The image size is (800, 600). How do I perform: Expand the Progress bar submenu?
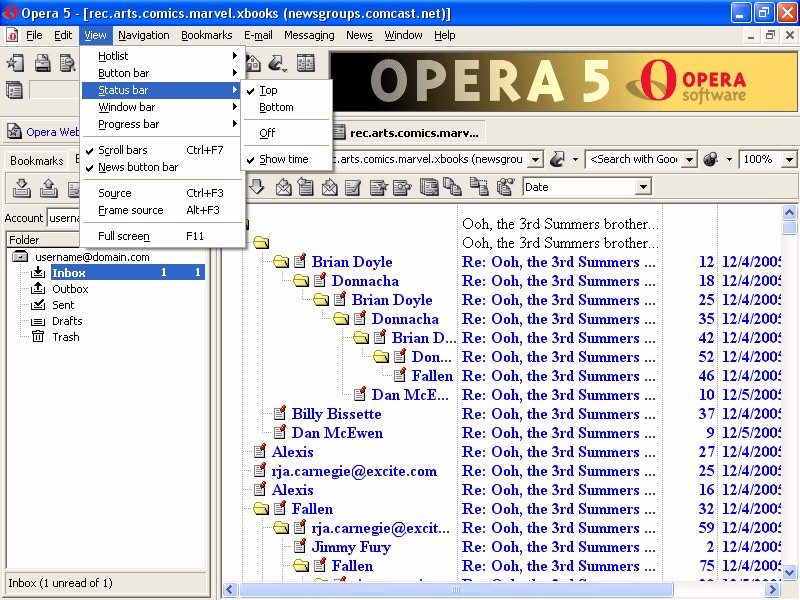click(162, 124)
